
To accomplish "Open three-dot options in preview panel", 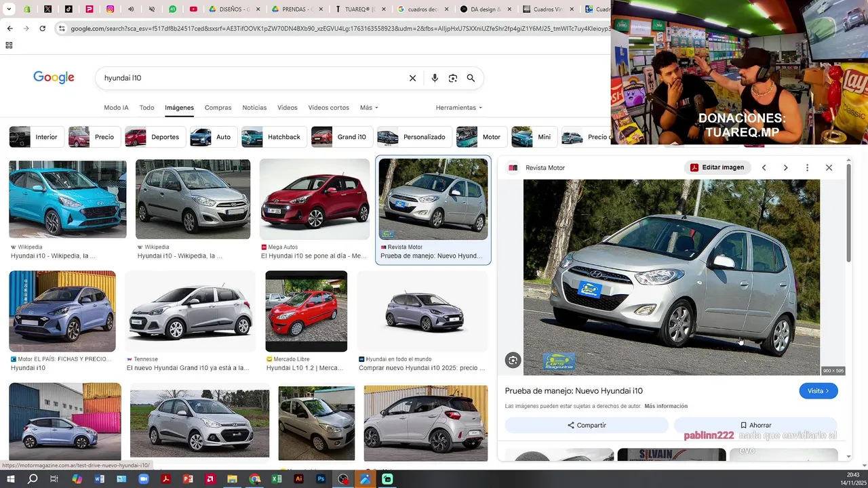I will pyautogui.click(x=807, y=167).
